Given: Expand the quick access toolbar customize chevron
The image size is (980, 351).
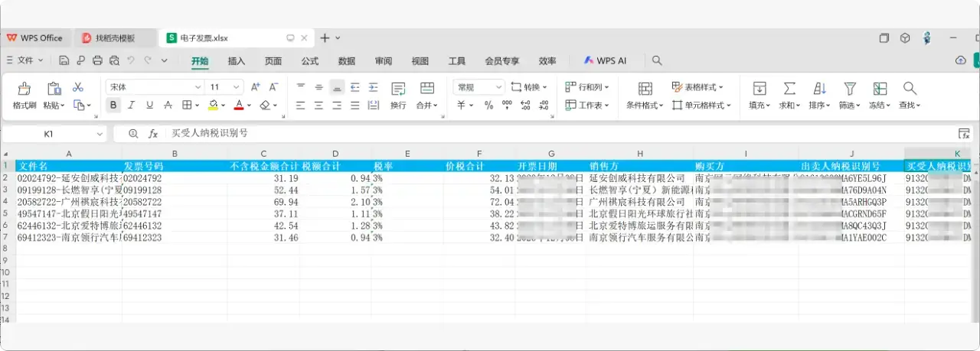Looking at the screenshot, I should [164, 60].
